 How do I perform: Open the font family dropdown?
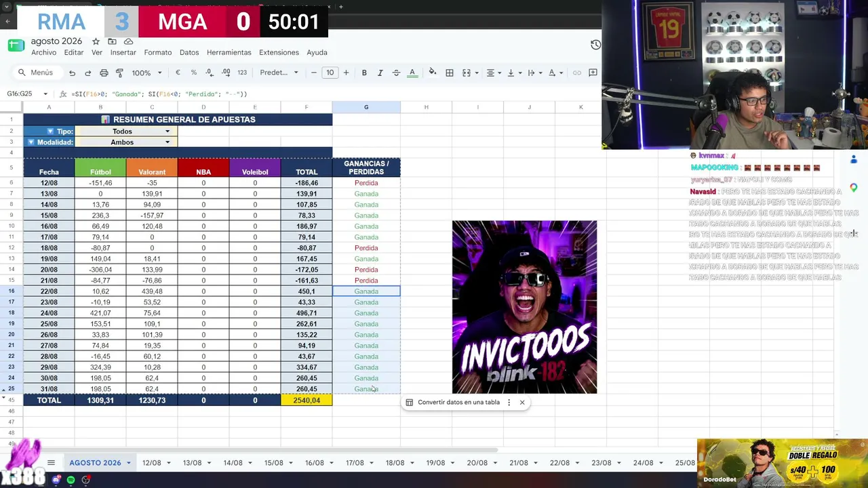[x=279, y=73]
